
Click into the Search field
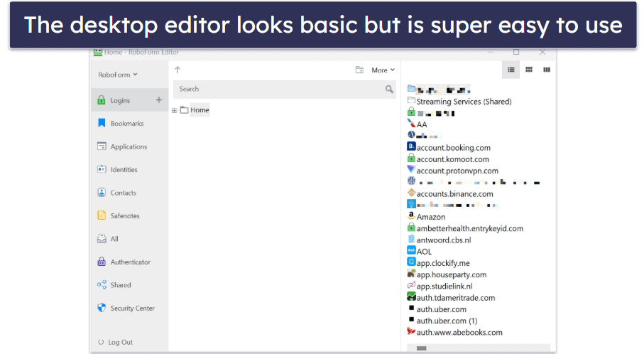pos(284,90)
